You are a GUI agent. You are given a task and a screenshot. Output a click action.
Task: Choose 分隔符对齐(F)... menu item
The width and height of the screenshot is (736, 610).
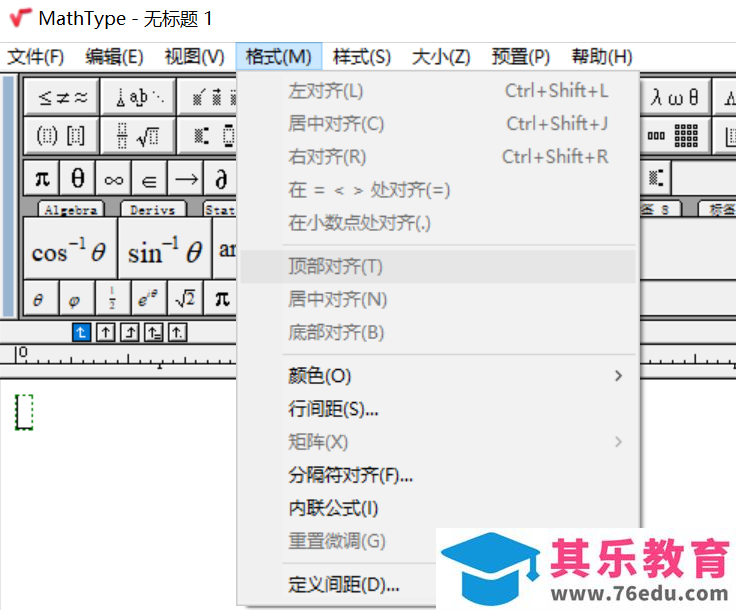pos(438,475)
